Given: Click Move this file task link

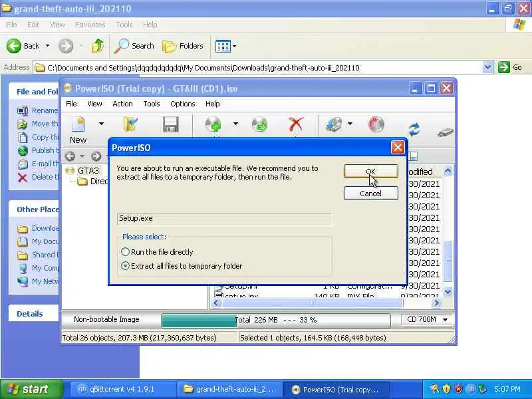Looking at the screenshot, I should click(x=38, y=124).
